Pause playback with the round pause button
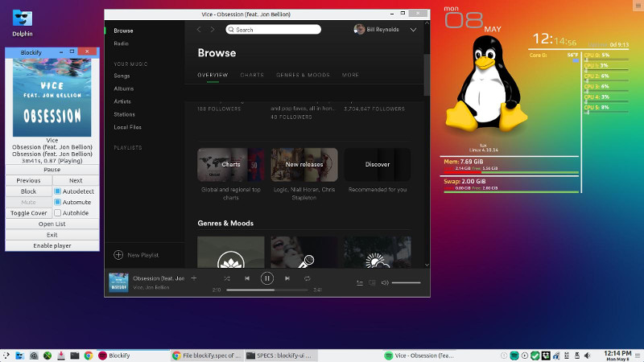Screen dimensions: 644x362 [x=267, y=278]
